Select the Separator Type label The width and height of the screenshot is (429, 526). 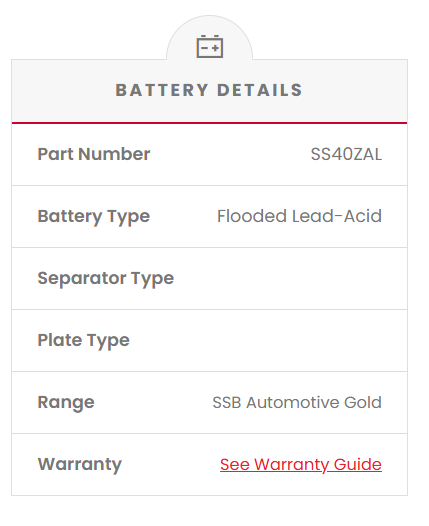106,278
